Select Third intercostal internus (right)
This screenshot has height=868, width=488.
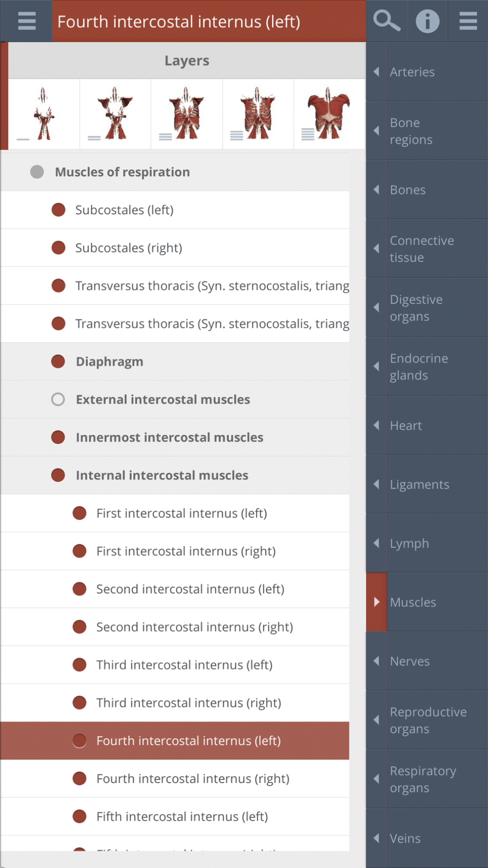pos(188,703)
